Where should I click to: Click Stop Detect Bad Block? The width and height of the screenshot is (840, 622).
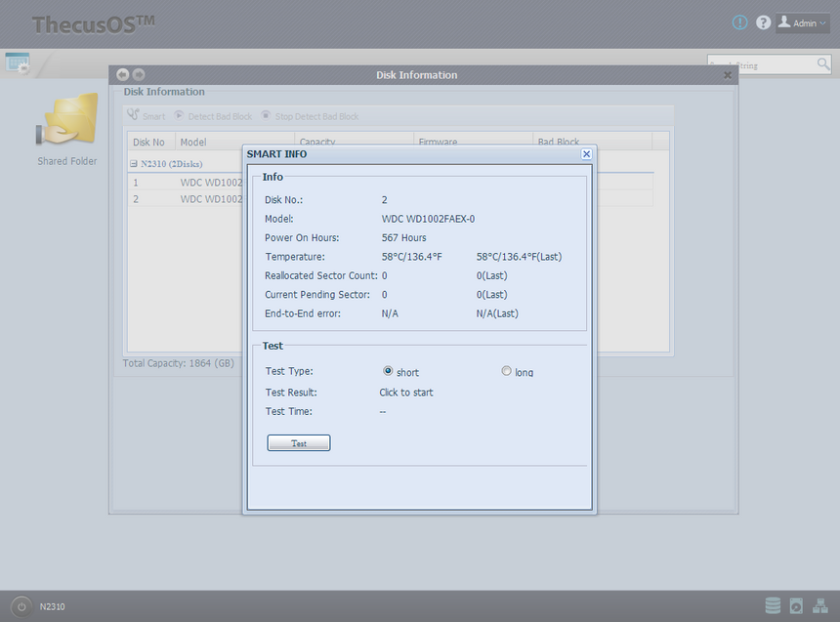coord(310,116)
